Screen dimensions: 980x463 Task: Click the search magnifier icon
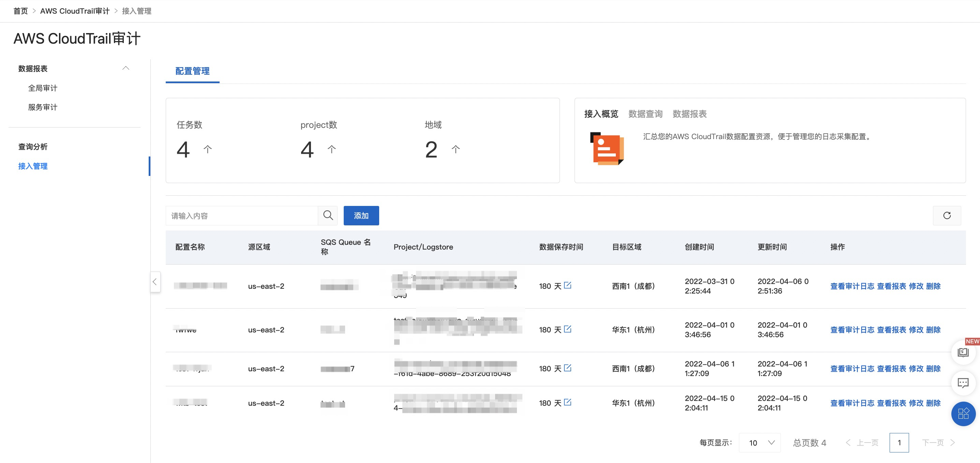(328, 215)
